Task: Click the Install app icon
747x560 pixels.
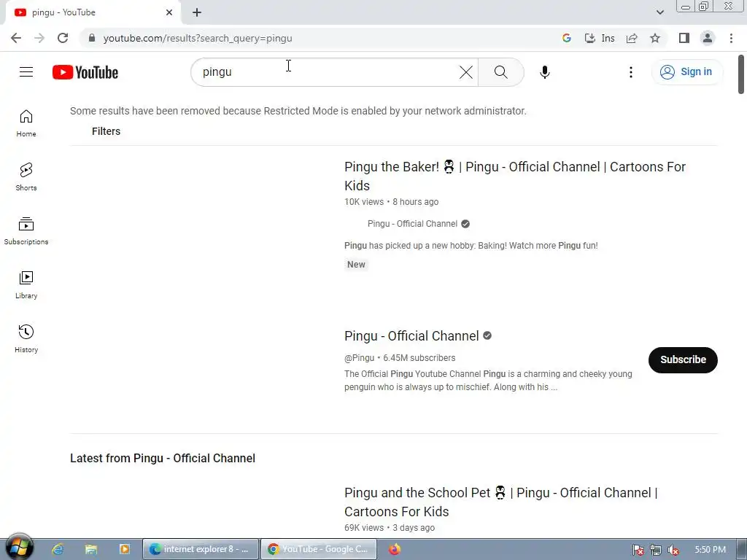Action: (x=600, y=38)
